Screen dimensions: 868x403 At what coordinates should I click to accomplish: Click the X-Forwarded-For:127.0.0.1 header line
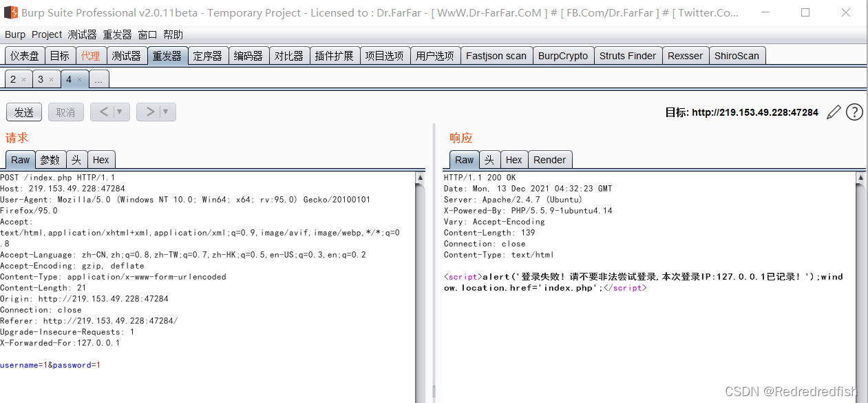[60, 343]
